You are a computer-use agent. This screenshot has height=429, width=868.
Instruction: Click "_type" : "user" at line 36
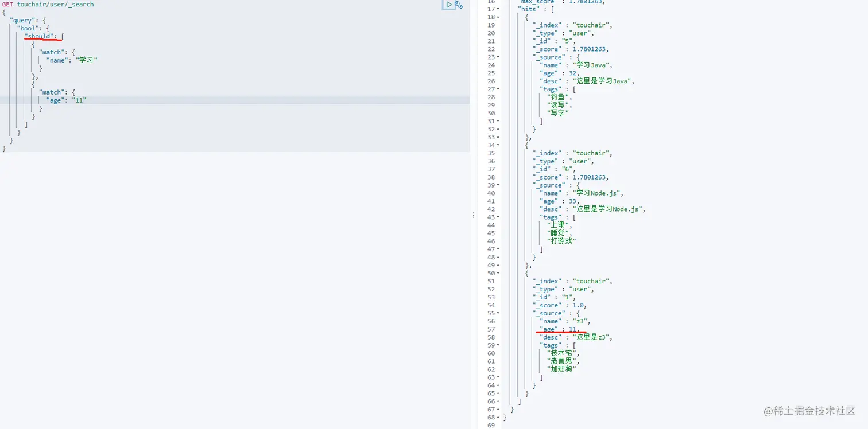pyautogui.click(x=563, y=161)
